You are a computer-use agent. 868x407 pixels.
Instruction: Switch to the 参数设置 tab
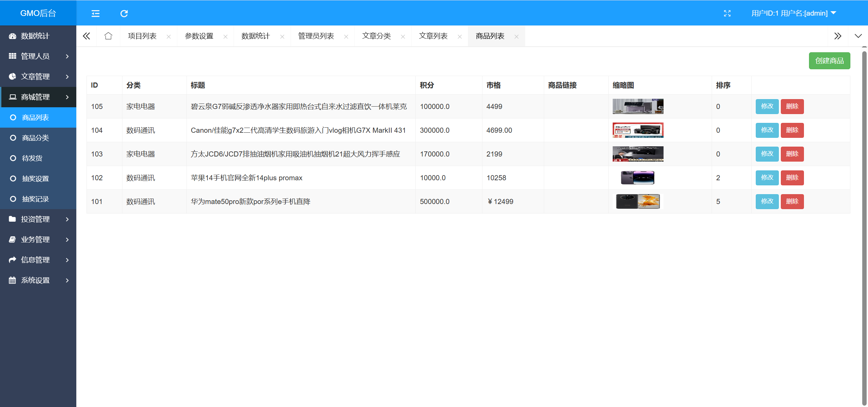pyautogui.click(x=199, y=36)
